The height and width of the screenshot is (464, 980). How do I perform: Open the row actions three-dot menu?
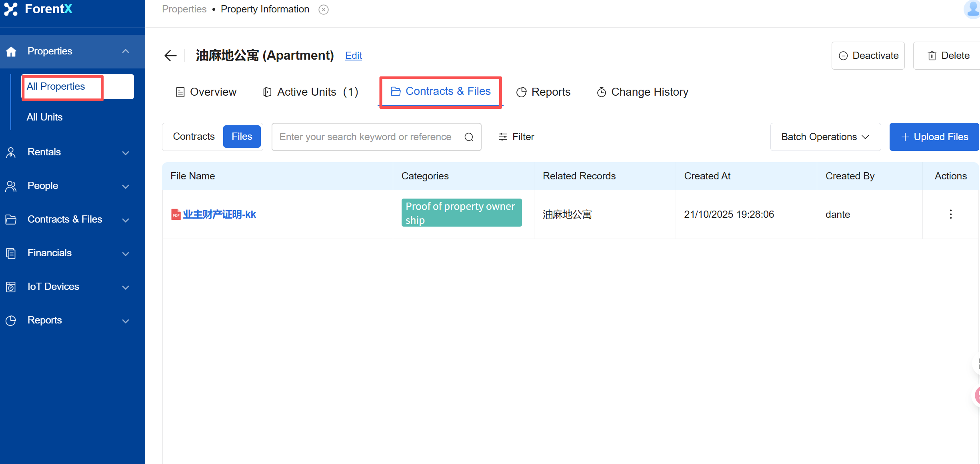click(950, 214)
